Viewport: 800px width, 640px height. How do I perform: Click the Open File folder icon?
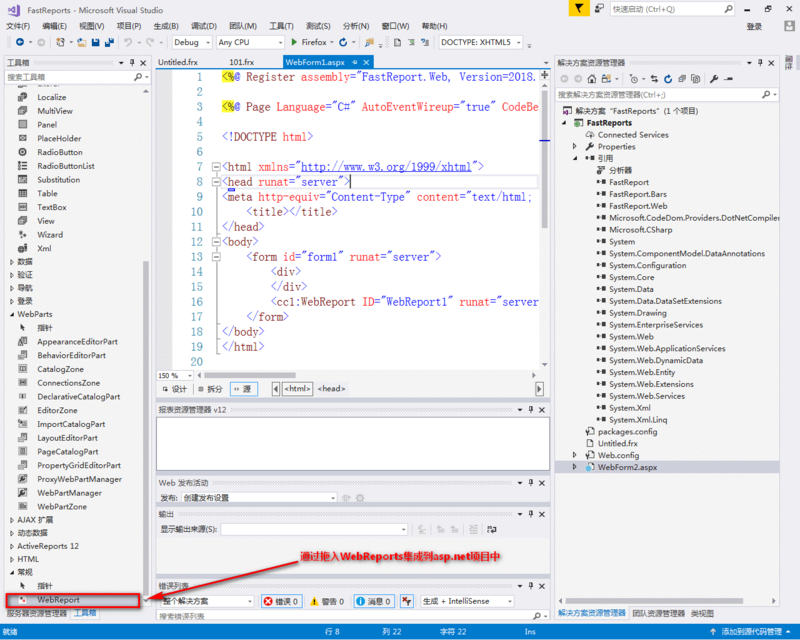[82, 42]
